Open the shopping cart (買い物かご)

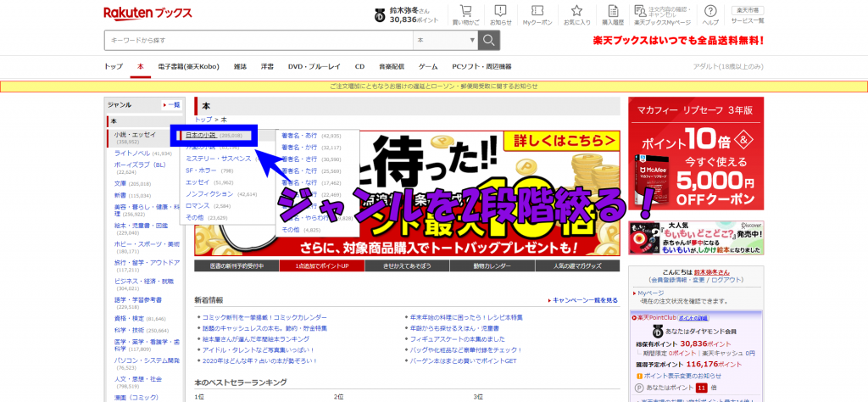click(465, 15)
